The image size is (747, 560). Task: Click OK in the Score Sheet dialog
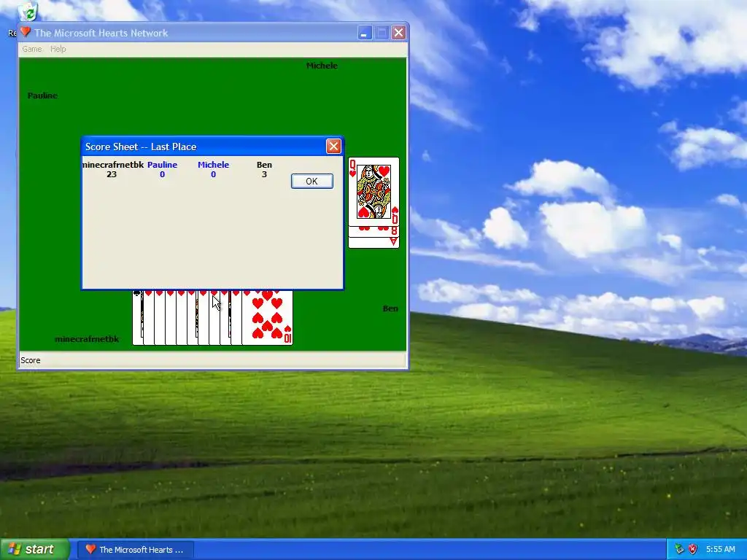(311, 181)
